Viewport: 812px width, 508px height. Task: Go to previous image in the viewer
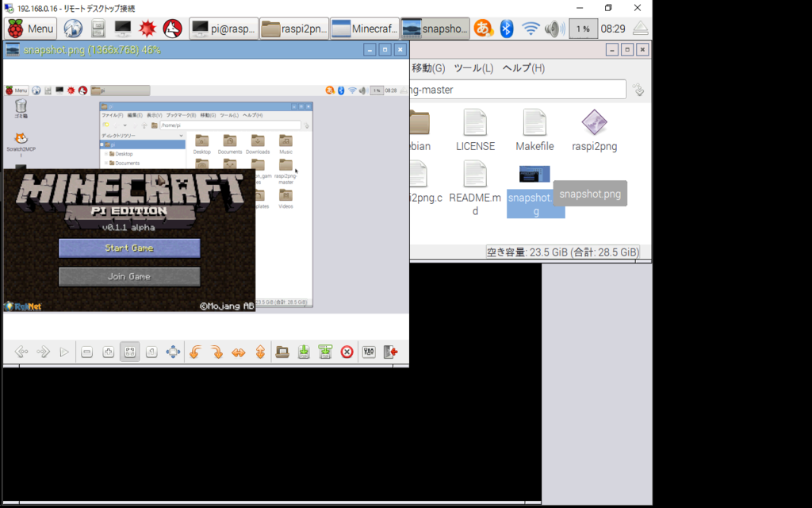21,352
